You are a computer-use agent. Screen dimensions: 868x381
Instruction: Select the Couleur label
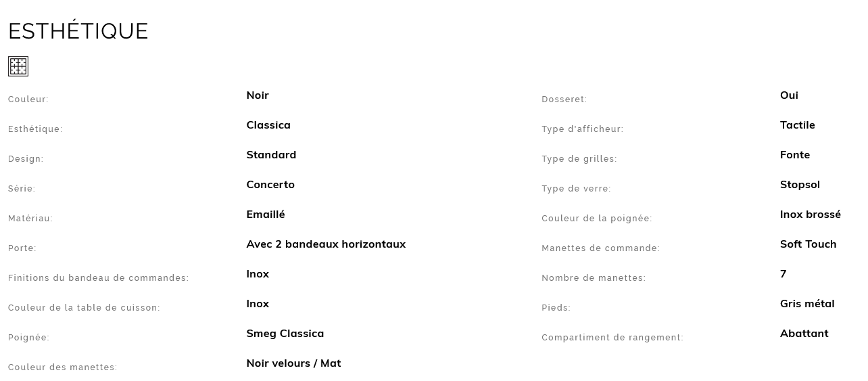point(28,99)
